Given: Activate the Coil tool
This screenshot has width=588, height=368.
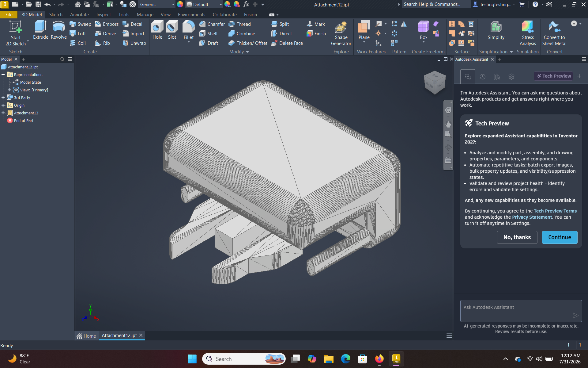Looking at the screenshot, I should click(78, 43).
